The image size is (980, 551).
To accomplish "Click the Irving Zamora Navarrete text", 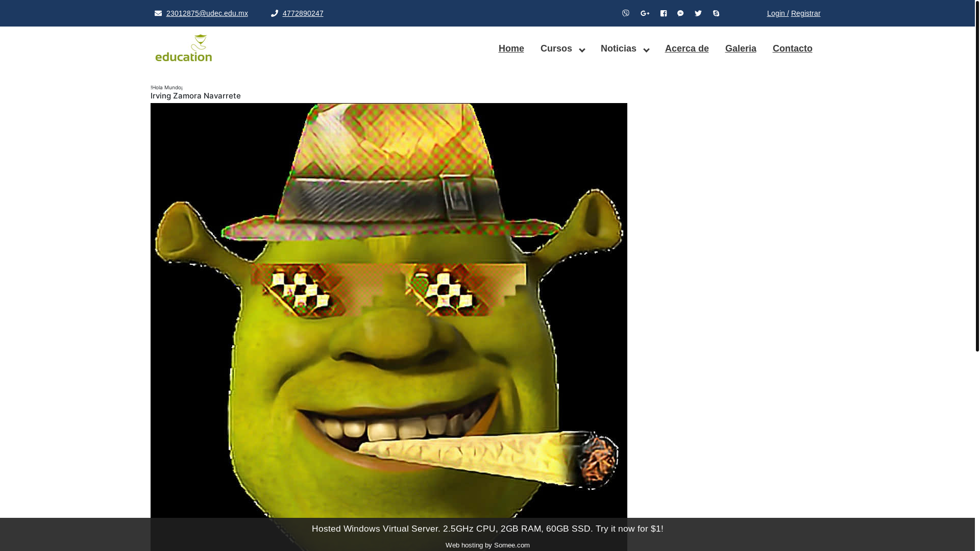I will (x=195, y=96).
